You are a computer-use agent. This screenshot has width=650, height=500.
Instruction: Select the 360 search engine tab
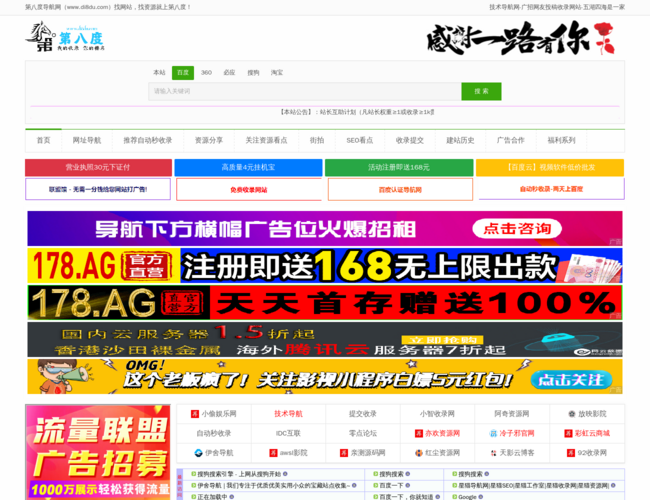coord(206,73)
